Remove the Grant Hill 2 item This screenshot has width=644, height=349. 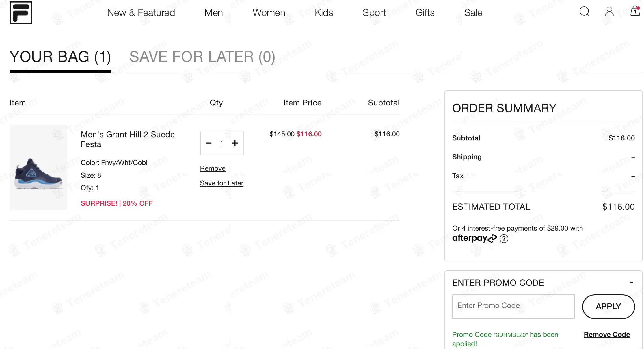tap(213, 168)
